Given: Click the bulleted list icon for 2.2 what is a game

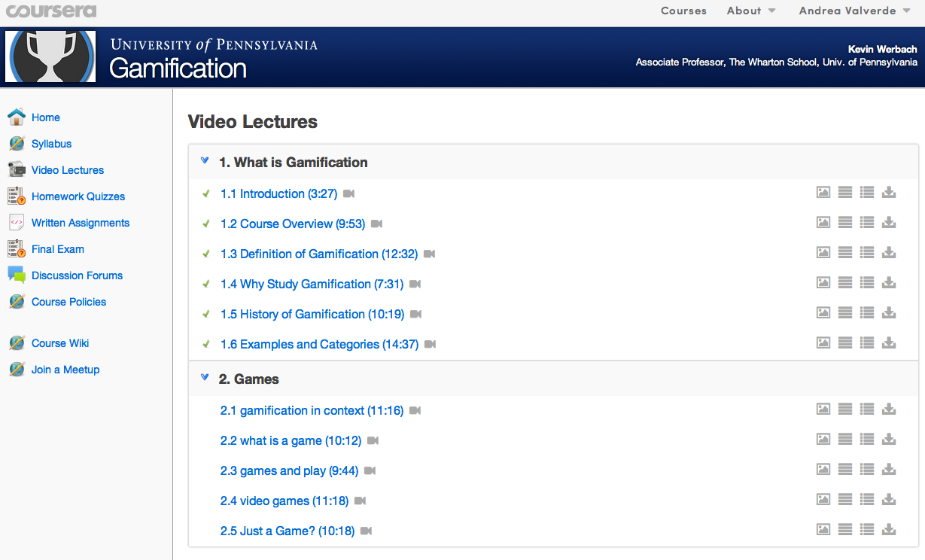Looking at the screenshot, I should 867,440.
